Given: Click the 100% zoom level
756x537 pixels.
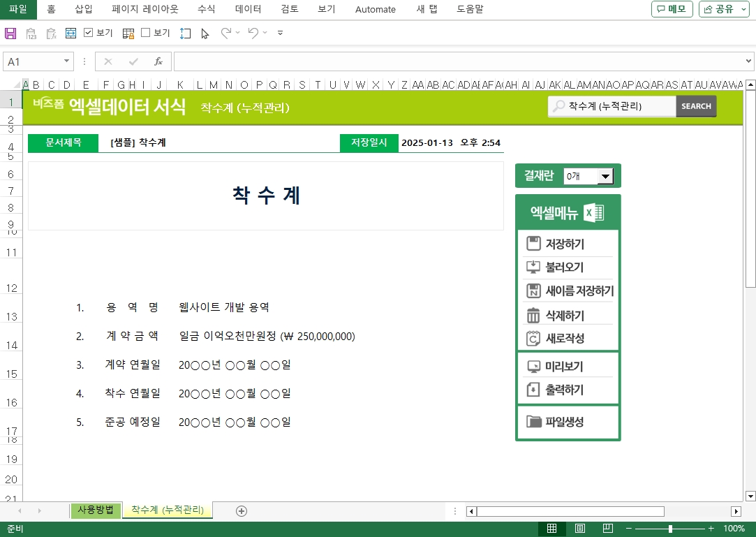Looking at the screenshot, I should point(734,529).
